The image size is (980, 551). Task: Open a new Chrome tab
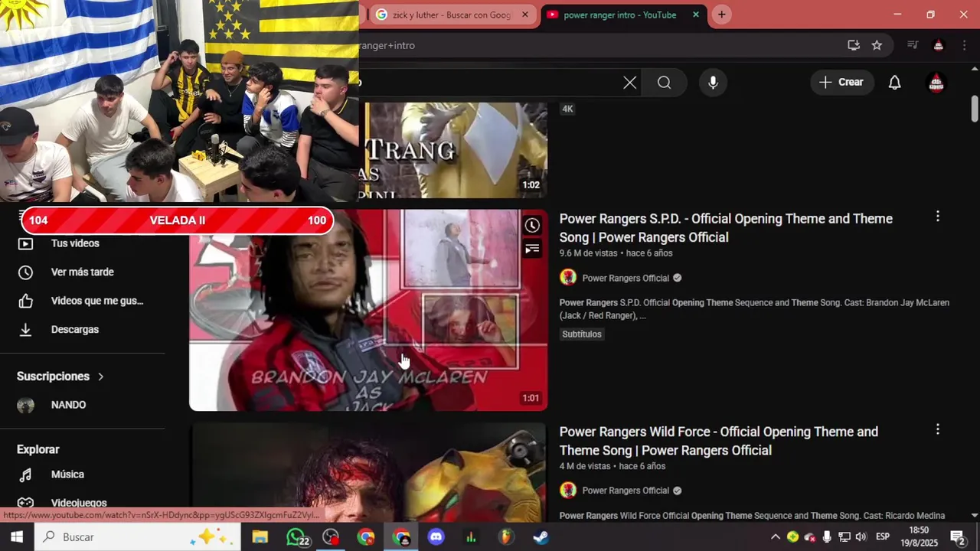[721, 15]
